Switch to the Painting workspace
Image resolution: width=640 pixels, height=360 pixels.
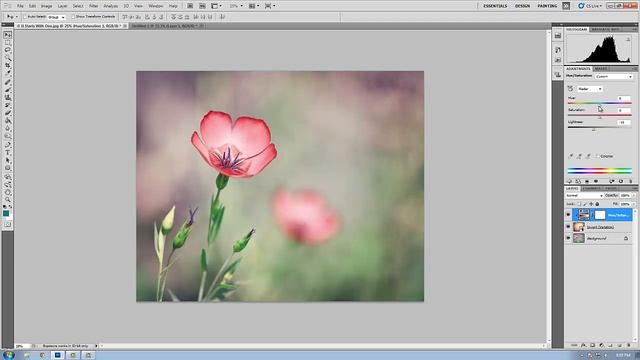[x=547, y=6]
